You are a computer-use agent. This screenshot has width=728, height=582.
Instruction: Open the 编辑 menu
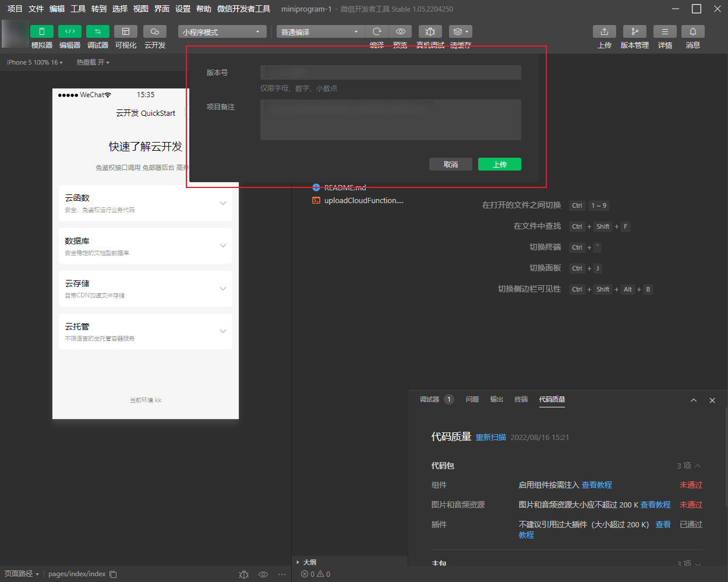[57, 9]
